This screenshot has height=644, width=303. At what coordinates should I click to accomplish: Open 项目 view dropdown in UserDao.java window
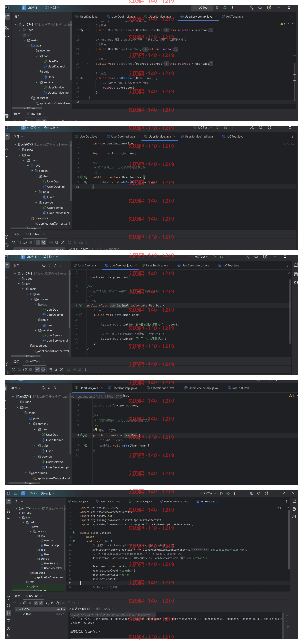[16, 388]
